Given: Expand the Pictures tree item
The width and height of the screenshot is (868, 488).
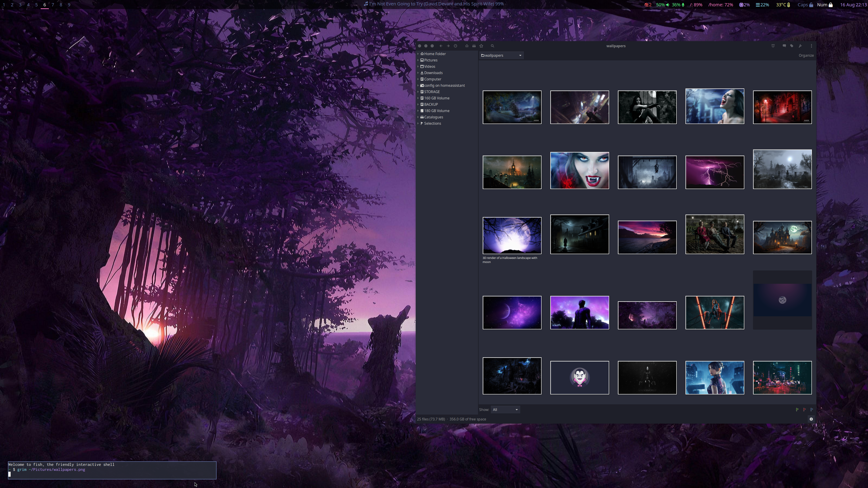Looking at the screenshot, I should [418, 60].
